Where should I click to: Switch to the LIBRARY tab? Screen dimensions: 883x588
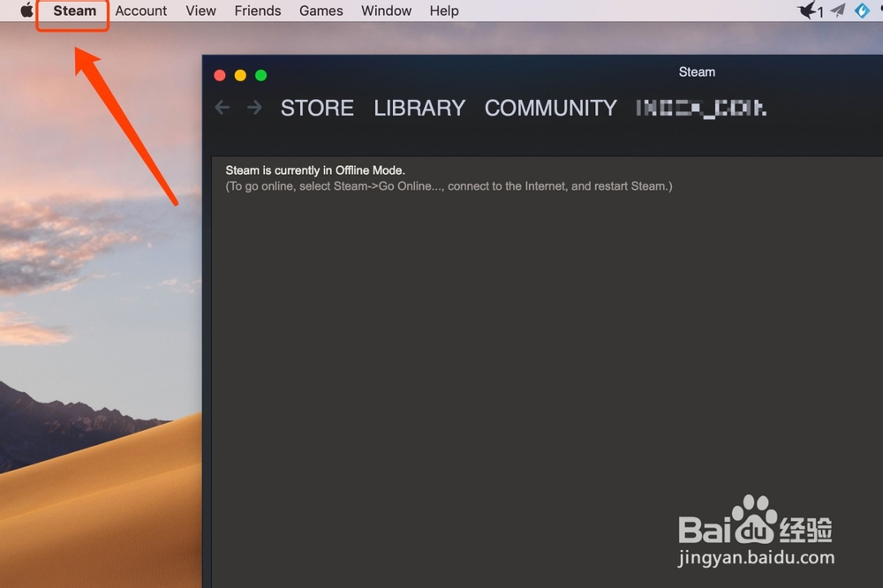coord(419,108)
